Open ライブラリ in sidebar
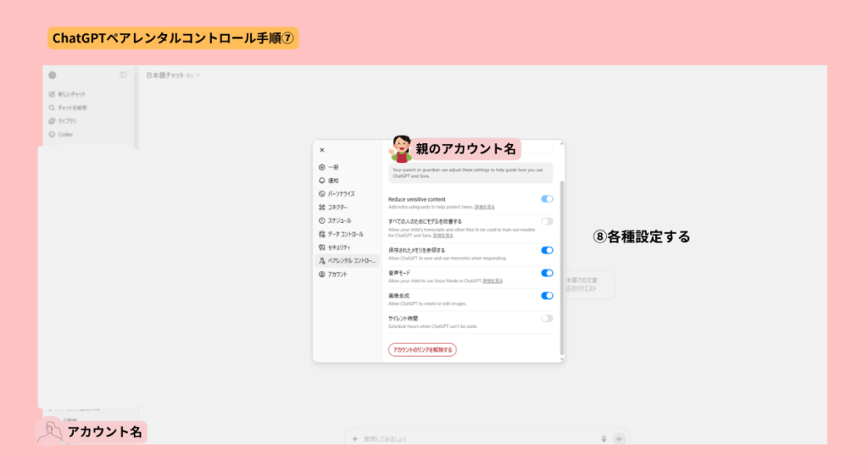 [63, 121]
